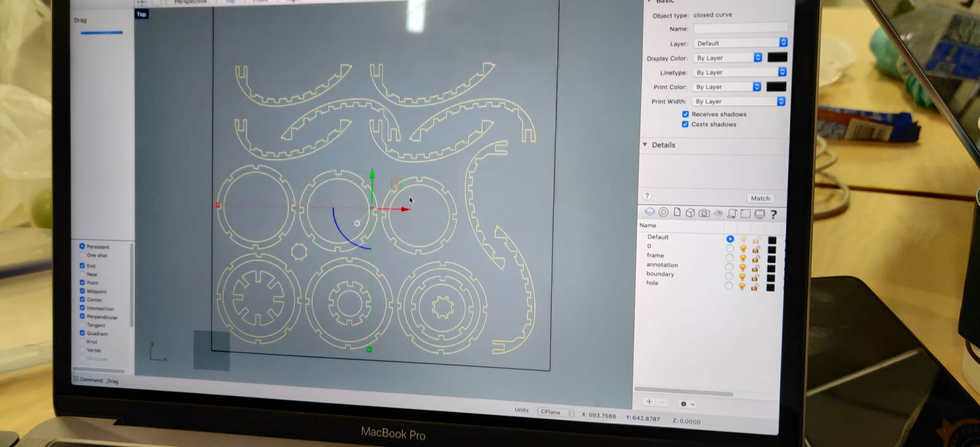
Task: Click the round help button left of Match
Action: (x=647, y=196)
